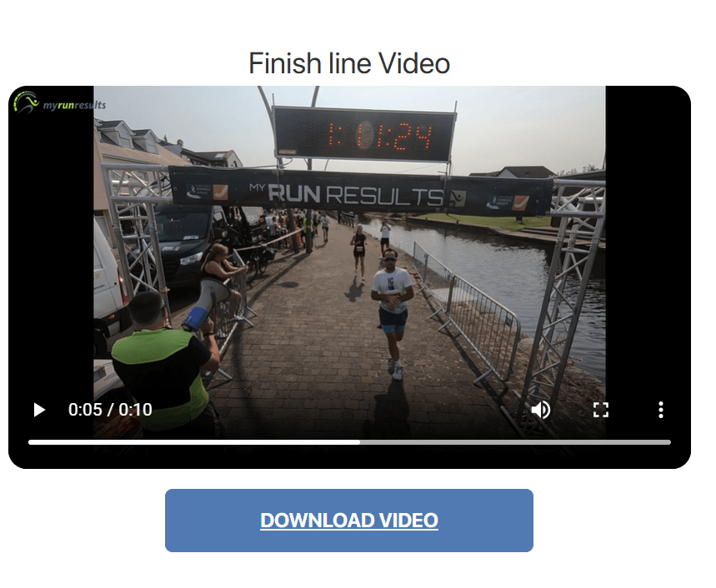Click the current playback position on progress bar

point(359,442)
